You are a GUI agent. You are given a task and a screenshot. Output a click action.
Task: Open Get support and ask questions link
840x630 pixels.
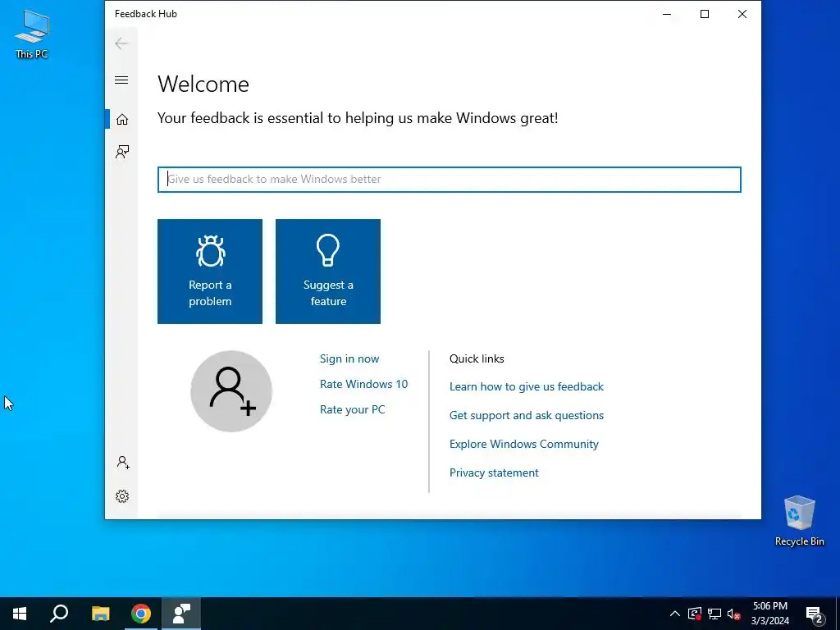[527, 415]
